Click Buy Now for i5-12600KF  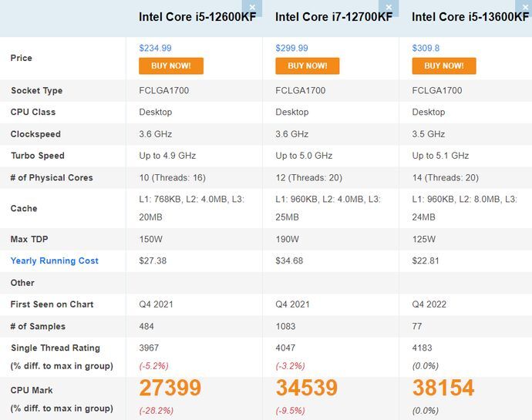click(171, 66)
